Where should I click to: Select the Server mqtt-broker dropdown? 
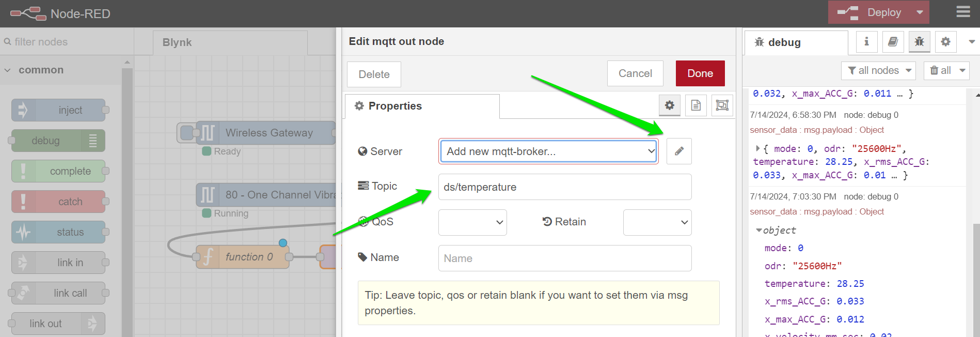tap(548, 151)
